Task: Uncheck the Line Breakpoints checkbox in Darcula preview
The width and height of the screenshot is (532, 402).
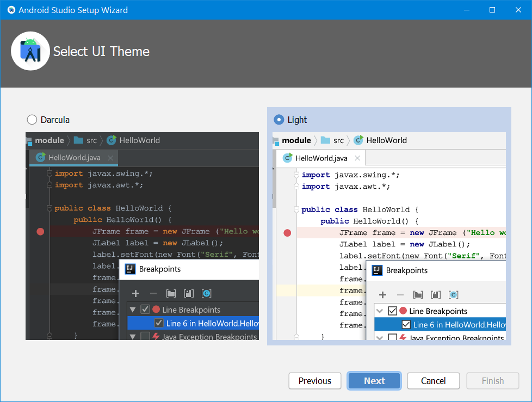Action: [x=145, y=309]
